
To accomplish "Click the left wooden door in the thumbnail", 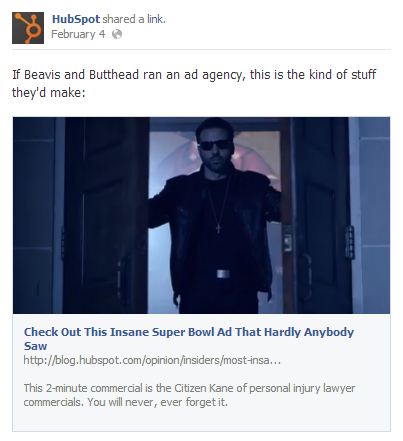I will tap(106, 215).
